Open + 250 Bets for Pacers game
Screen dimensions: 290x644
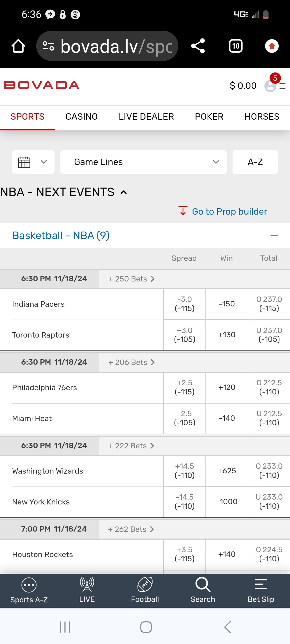(131, 279)
